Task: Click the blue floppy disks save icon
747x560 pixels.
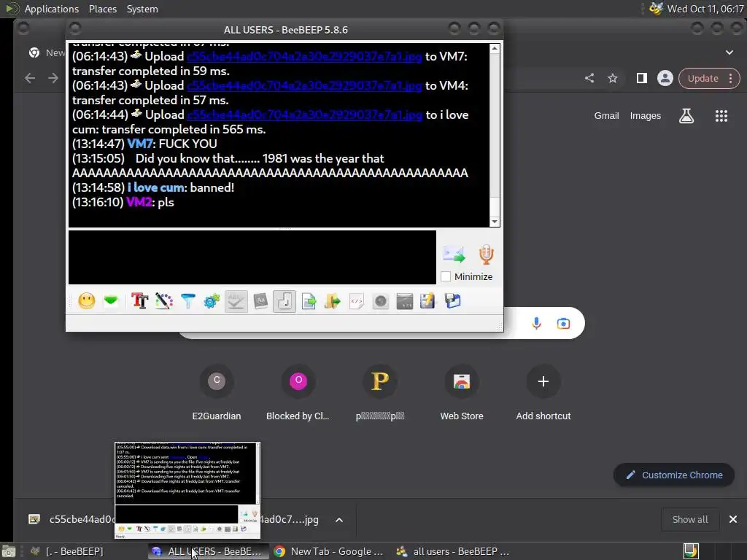Action: [452, 301]
